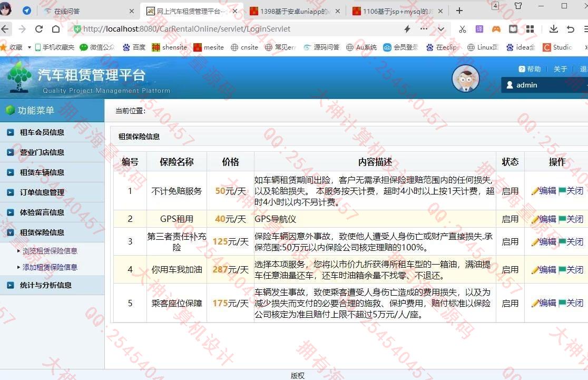Click the tree logo of 汽车租赁管理平台

(x=19, y=77)
